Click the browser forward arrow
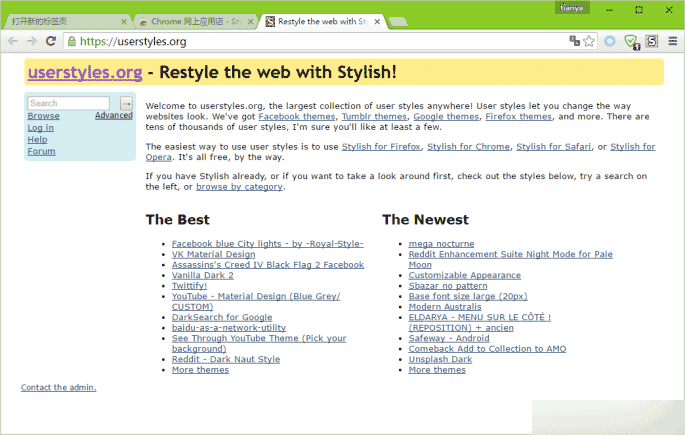685x435 pixels. (x=32, y=41)
